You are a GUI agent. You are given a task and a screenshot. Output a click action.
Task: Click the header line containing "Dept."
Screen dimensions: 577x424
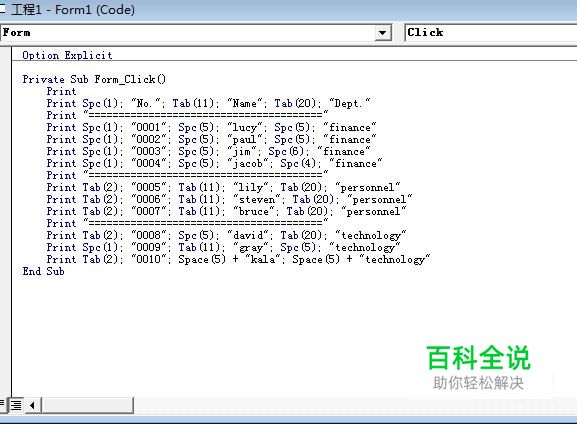click(208, 103)
